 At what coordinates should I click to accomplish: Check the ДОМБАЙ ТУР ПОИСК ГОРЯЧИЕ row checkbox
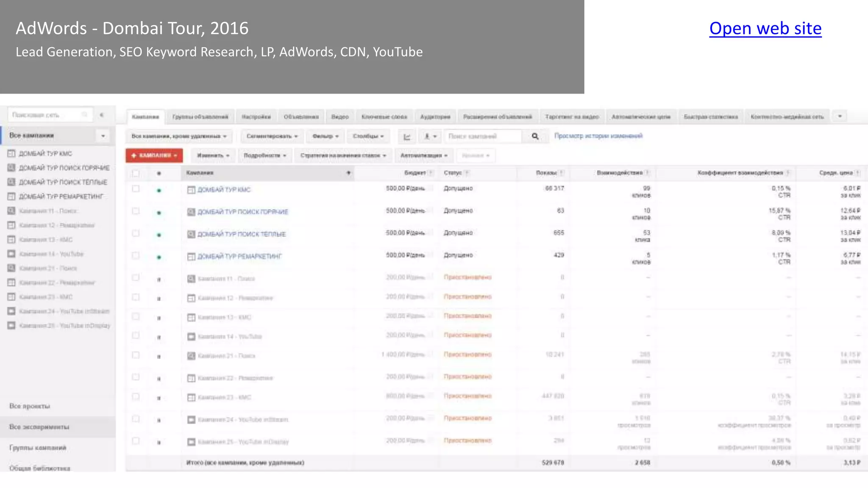pyautogui.click(x=136, y=211)
